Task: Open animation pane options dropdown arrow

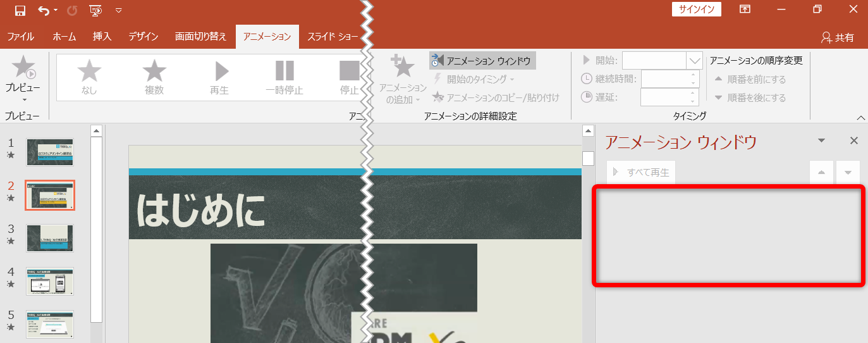Action: point(821,140)
